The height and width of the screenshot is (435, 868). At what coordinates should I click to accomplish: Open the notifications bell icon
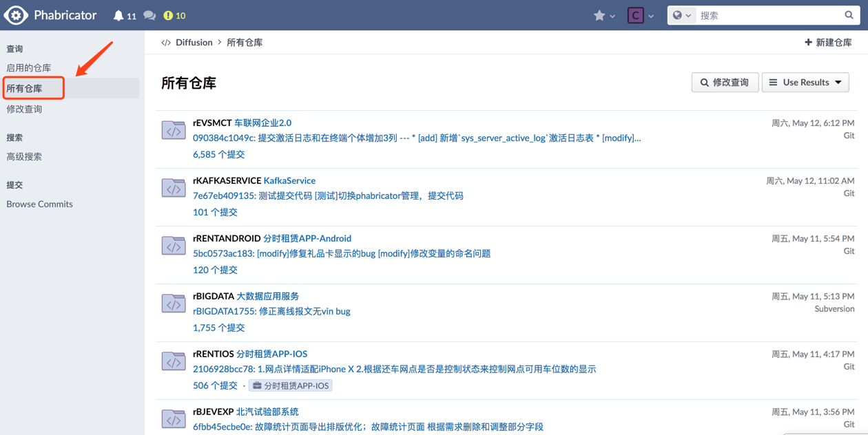118,15
